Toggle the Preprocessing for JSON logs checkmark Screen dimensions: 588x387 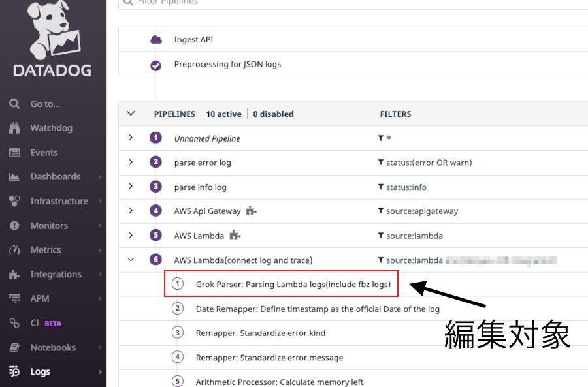(x=156, y=65)
